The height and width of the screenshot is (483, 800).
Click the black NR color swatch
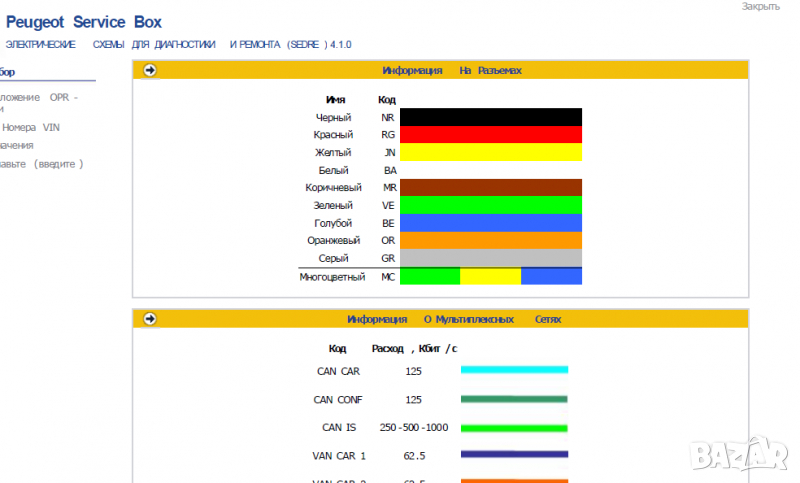coord(490,117)
